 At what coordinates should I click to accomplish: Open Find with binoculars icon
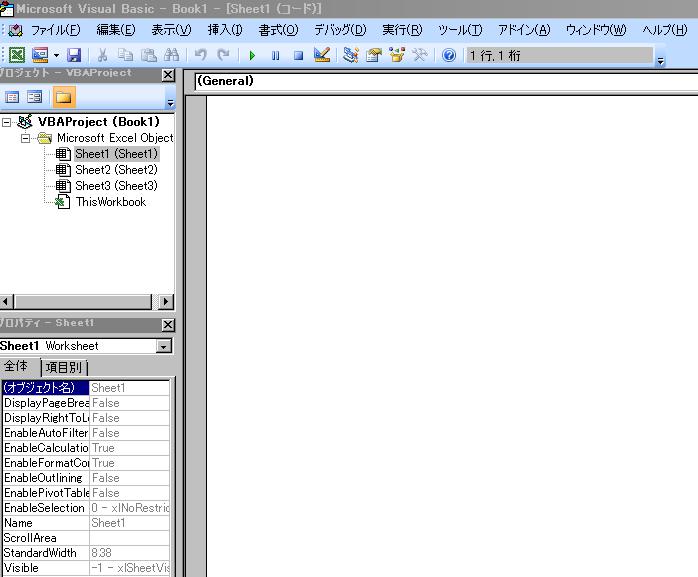[x=171, y=55]
